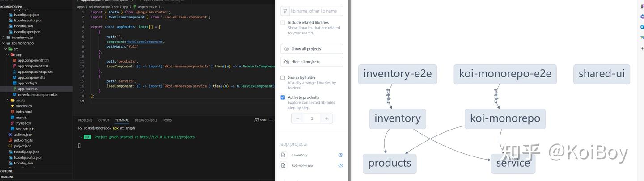
Task: Click the Sass icon of styles.scss
Action: (13, 123)
